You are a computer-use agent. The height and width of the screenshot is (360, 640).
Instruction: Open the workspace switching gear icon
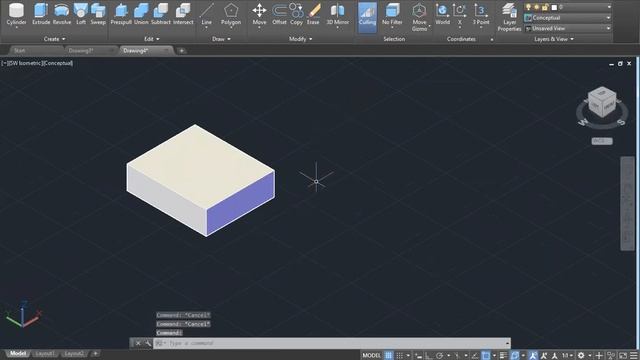point(581,356)
